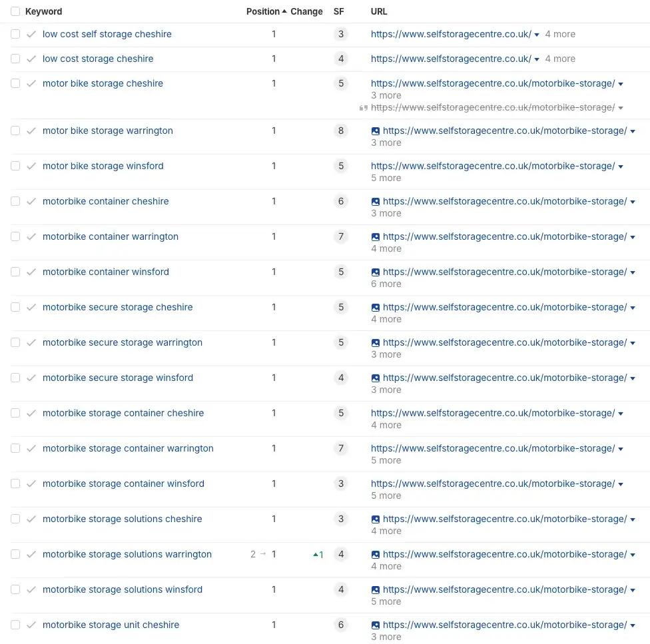Click SF badge 8 for motor bike storage warrington
The image size is (650, 644).
(x=341, y=131)
